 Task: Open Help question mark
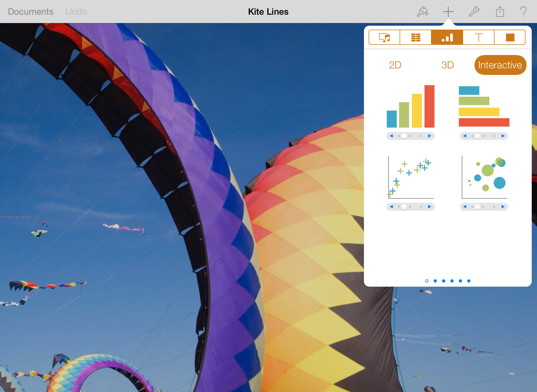click(x=523, y=12)
